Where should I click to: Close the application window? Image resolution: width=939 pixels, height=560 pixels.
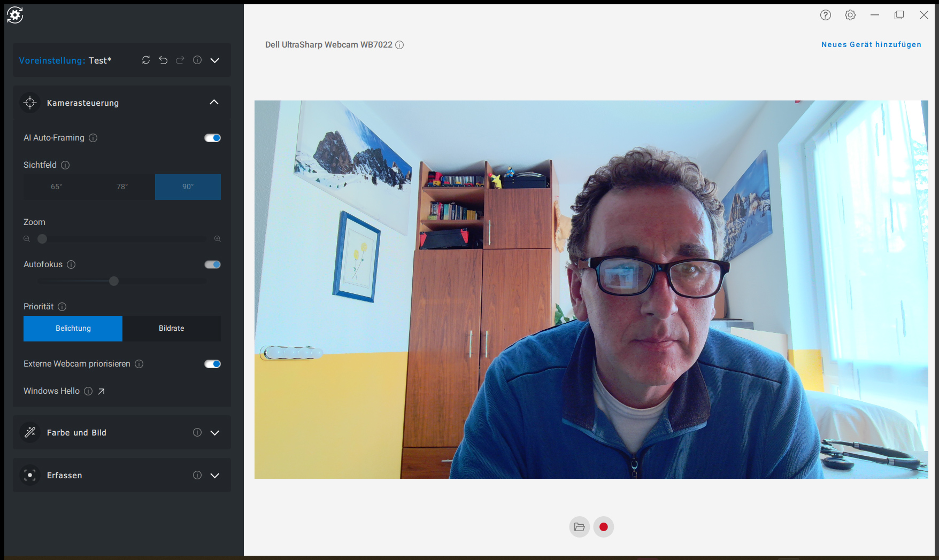tap(924, 15)
